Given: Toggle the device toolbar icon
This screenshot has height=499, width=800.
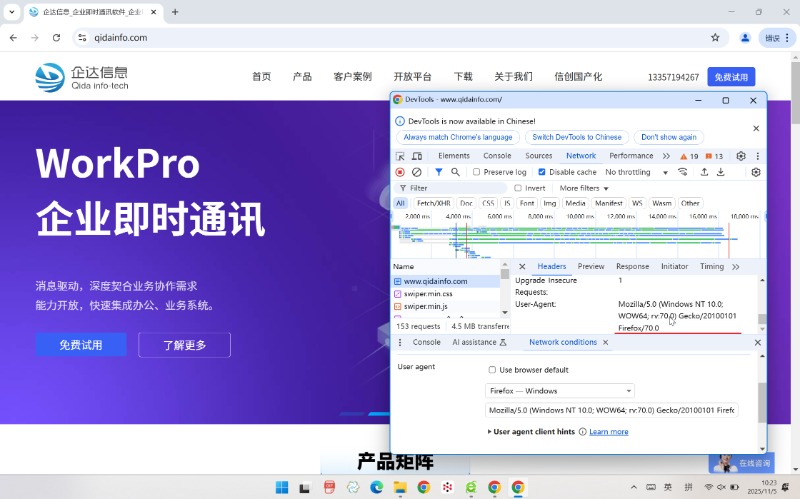Looking at the screenshot, I should pos(416,156).
